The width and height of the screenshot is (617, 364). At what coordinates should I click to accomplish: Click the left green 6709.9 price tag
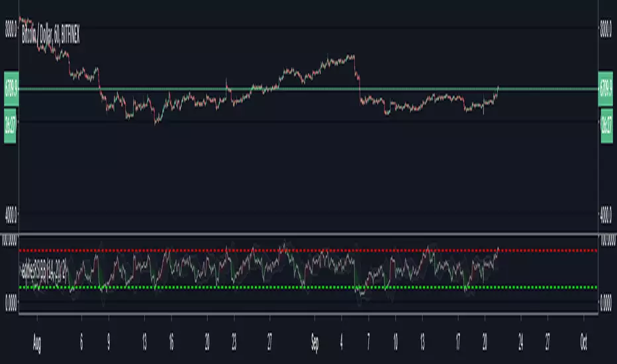(11, 89)
